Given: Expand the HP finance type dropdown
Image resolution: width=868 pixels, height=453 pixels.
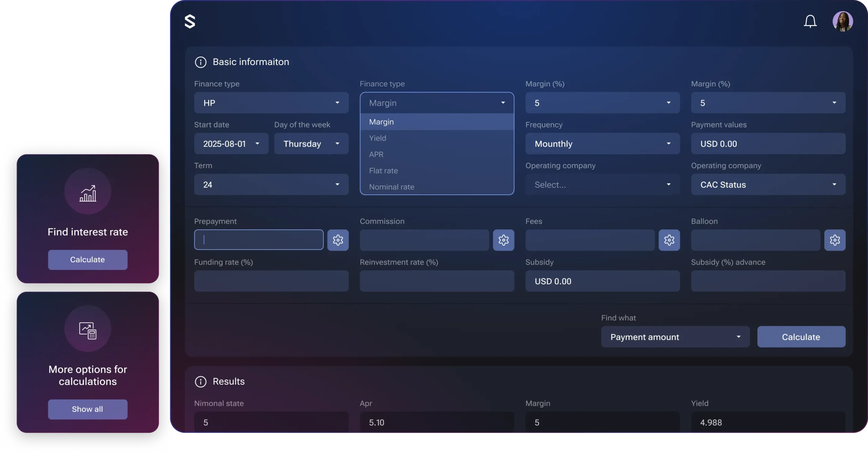Looking at the screenshot, I should [x=271, y=103].
